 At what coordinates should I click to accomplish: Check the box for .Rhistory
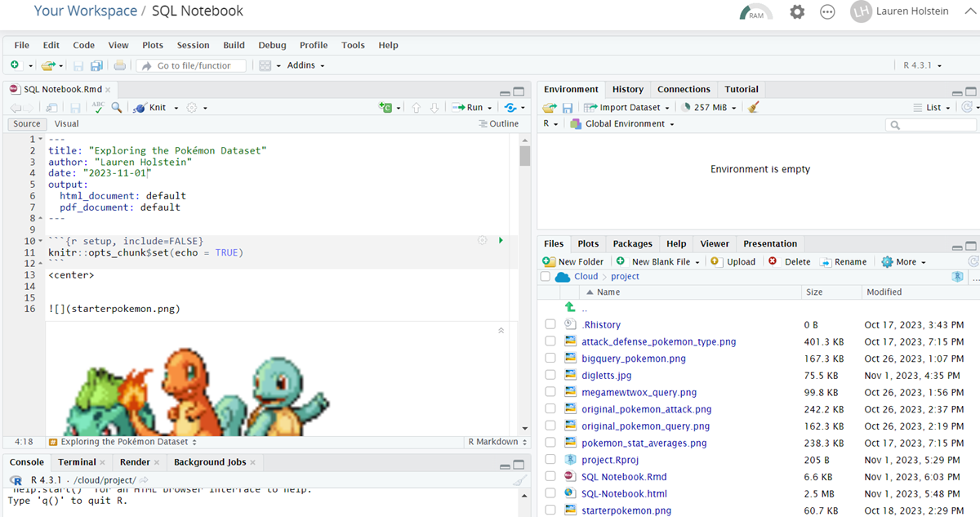coord(550,324)
